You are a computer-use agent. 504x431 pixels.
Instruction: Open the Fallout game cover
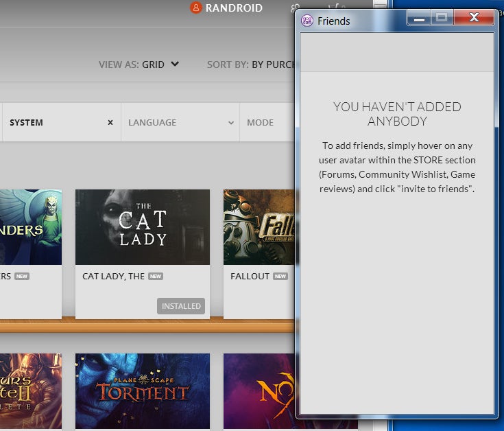tap(259, 227)
